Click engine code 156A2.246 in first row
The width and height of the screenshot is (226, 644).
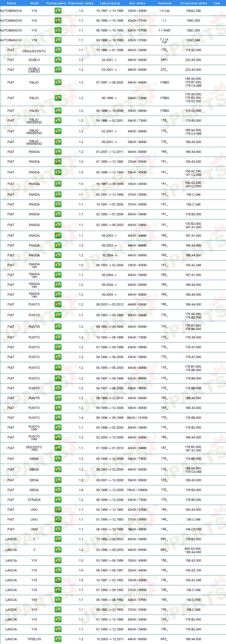point(193,11)
